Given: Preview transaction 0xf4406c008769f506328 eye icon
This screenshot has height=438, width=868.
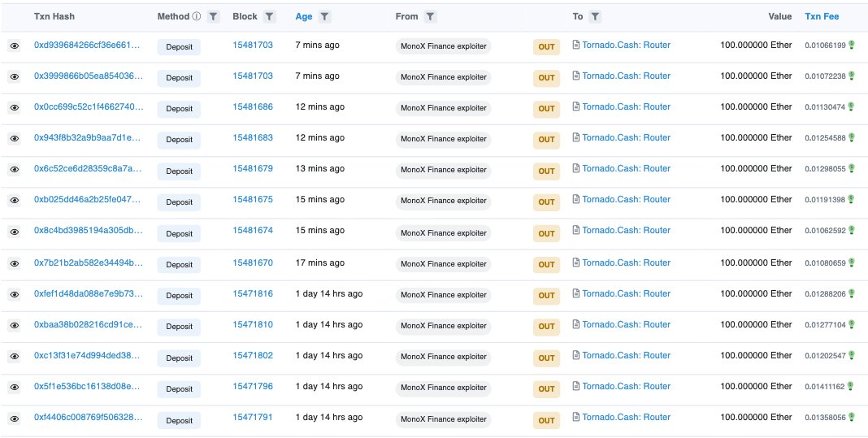Looking at the screenshot, I should (15, 418).
